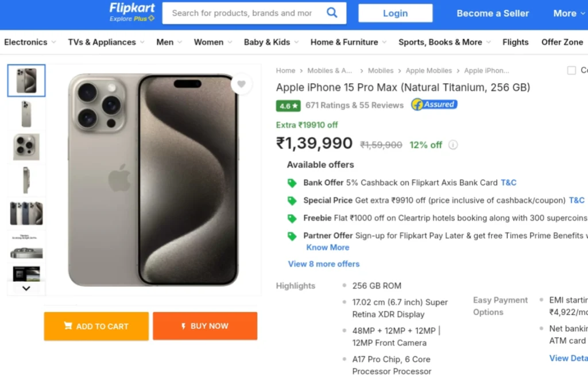
Task: Tick the Compare checkbox
Action: click(x=571, y=71)
